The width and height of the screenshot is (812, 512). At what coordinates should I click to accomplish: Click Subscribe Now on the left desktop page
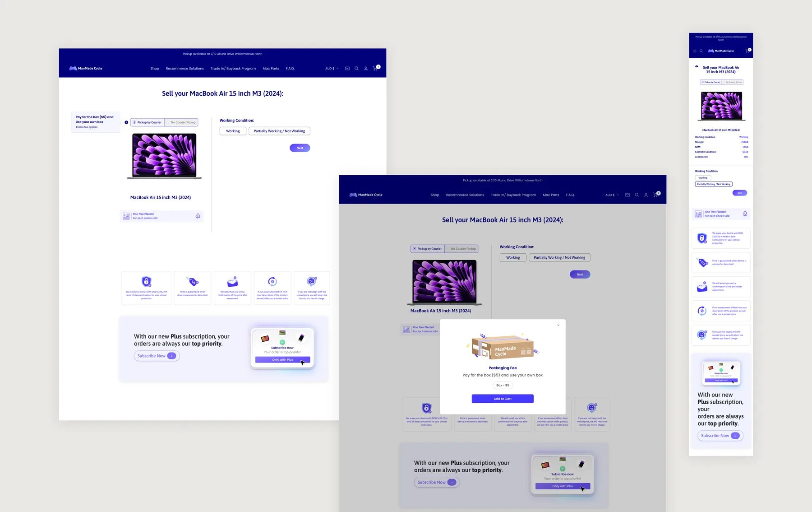(x=157, y=356)
